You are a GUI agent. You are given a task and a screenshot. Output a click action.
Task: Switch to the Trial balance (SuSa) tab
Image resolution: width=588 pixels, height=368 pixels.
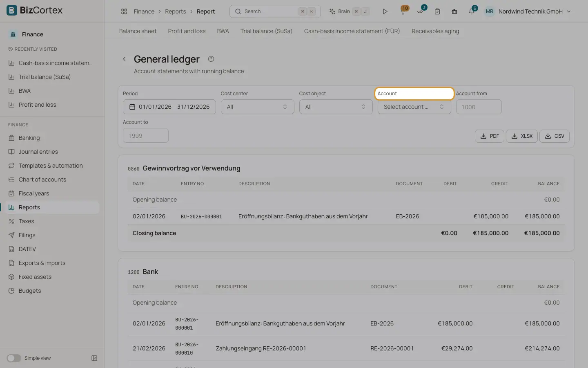coord(266,31)
